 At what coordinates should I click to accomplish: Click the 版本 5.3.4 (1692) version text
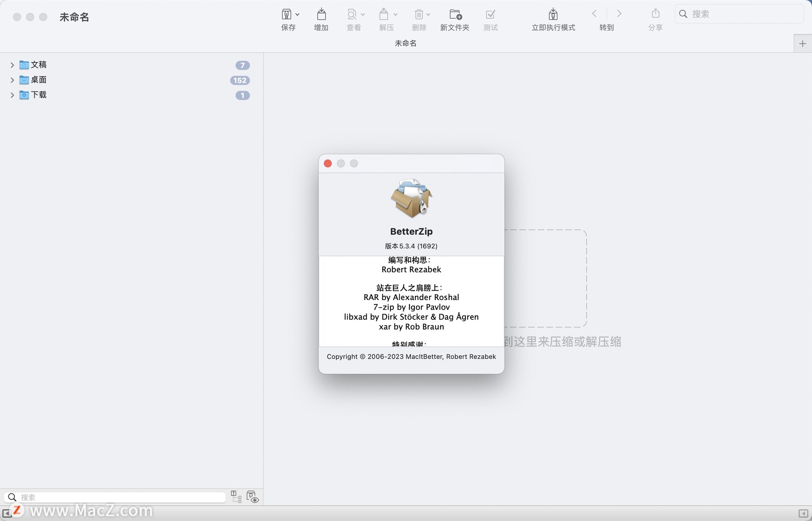coord(411,246)
